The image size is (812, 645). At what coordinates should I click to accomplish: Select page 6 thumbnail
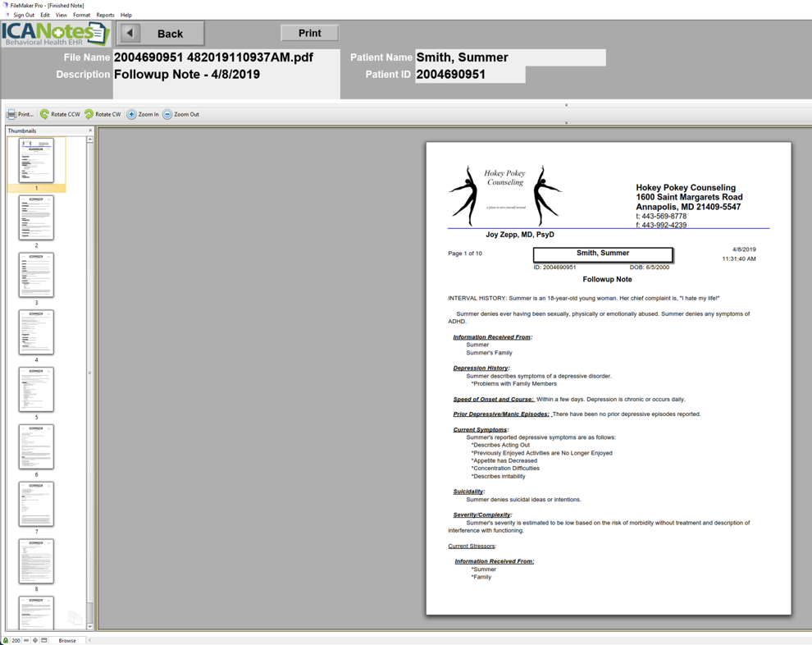point(36,446)
